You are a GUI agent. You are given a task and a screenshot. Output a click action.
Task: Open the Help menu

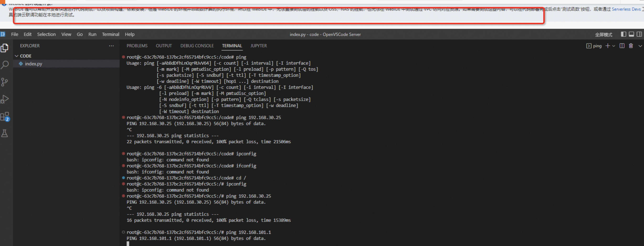(130, 34)
